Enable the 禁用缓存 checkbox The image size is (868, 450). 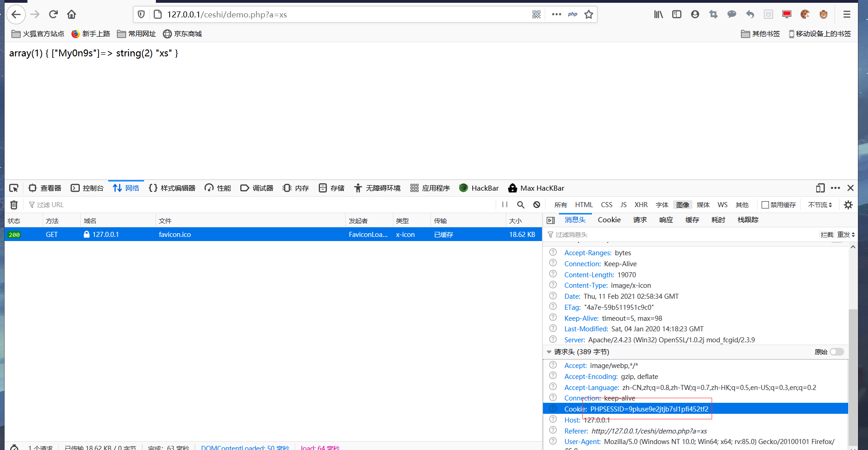[765, 205]
